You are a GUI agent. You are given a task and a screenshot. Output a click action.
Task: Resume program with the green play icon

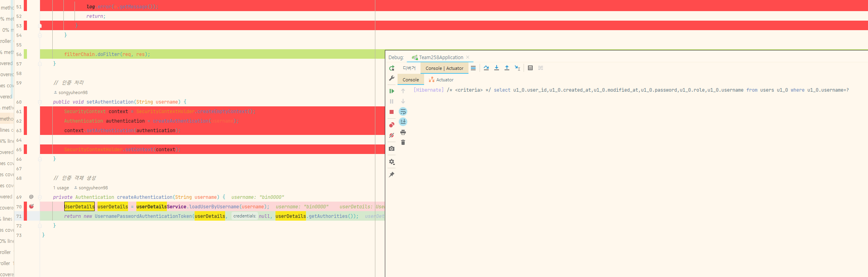pyautogui.click(x=392, y=91)
